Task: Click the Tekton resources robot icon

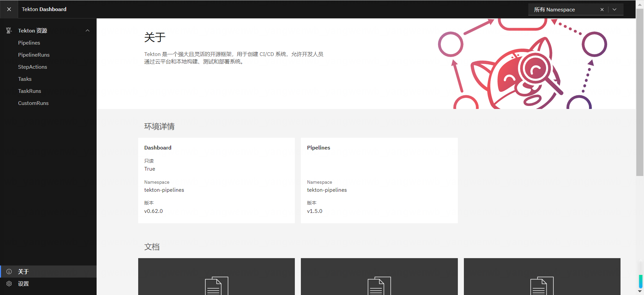Action: click(x=9, y=31)
